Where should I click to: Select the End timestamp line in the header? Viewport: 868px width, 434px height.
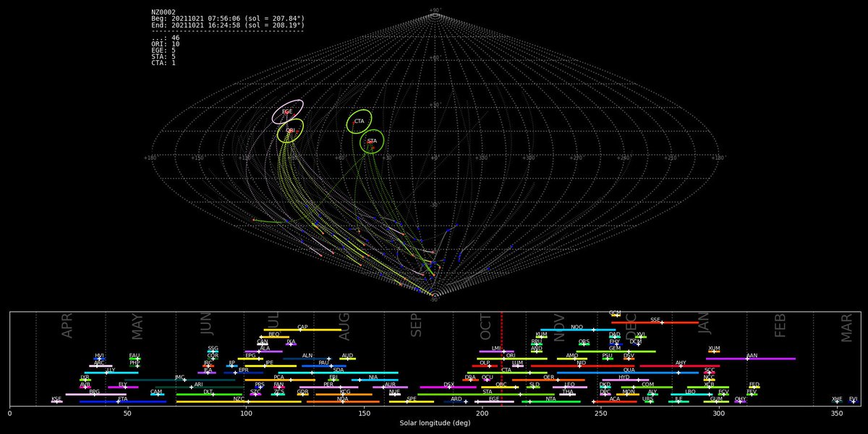coord(227,25)
